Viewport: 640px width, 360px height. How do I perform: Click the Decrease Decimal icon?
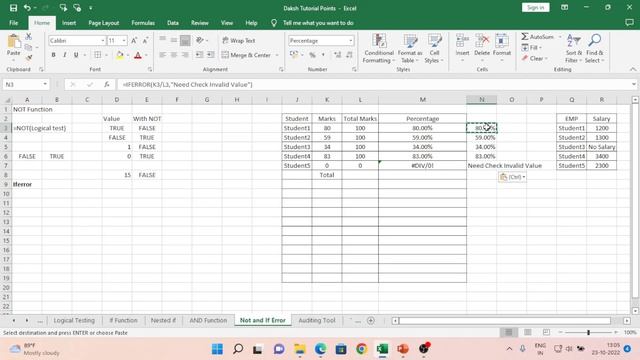(349, 55)
